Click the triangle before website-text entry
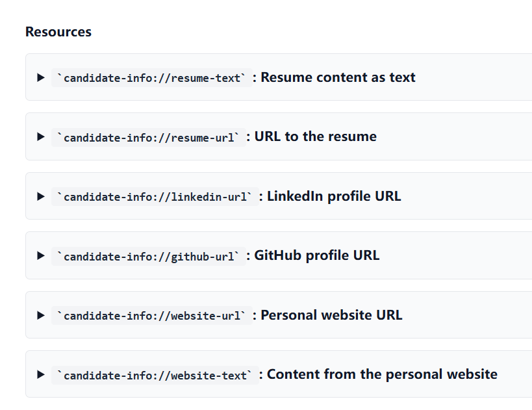Image resolution: width=532 pixels, height=410 pixels. tap(40, 374)
